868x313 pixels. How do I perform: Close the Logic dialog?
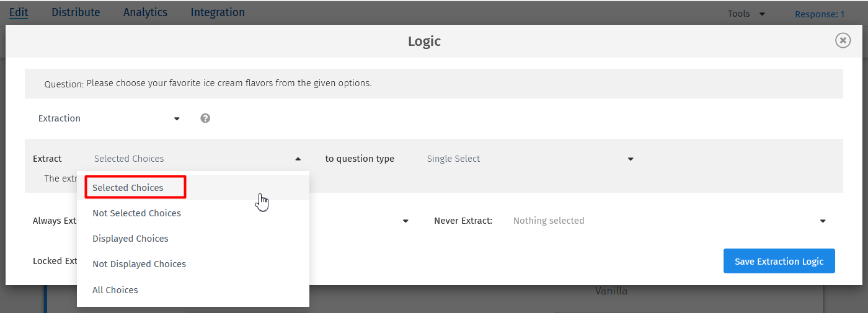point(843,40)
